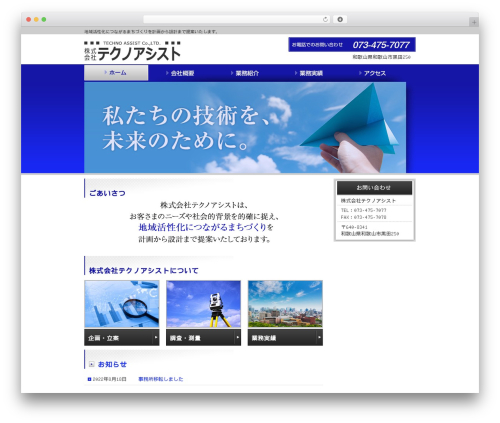
Task: Click the green maximize window button
Action: (x=44, y=19)
